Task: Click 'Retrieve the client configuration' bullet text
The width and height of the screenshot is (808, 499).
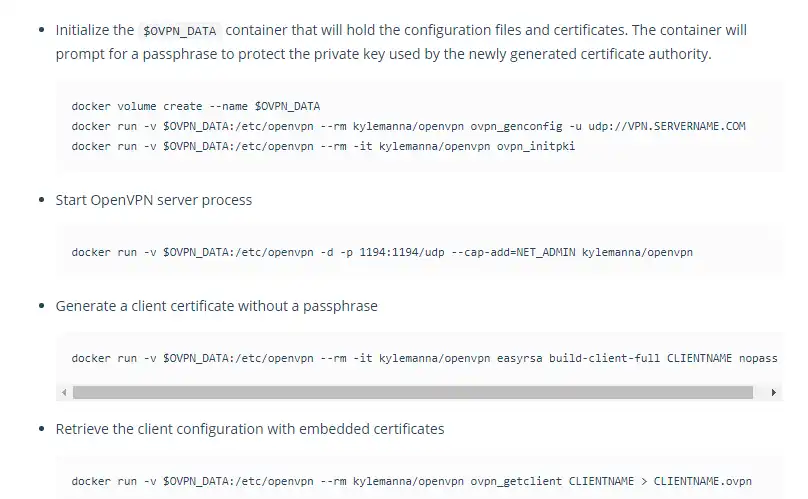Action: point(250,429)
